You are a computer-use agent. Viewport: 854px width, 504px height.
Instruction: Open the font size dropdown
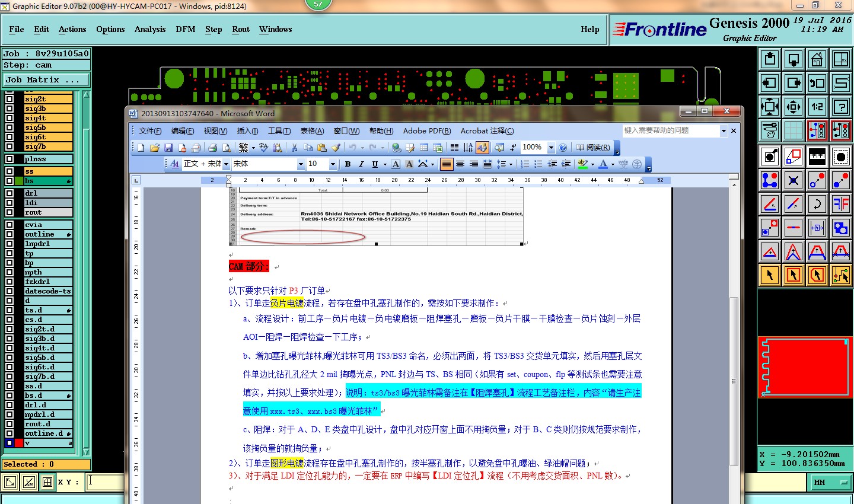pos(333,164)
